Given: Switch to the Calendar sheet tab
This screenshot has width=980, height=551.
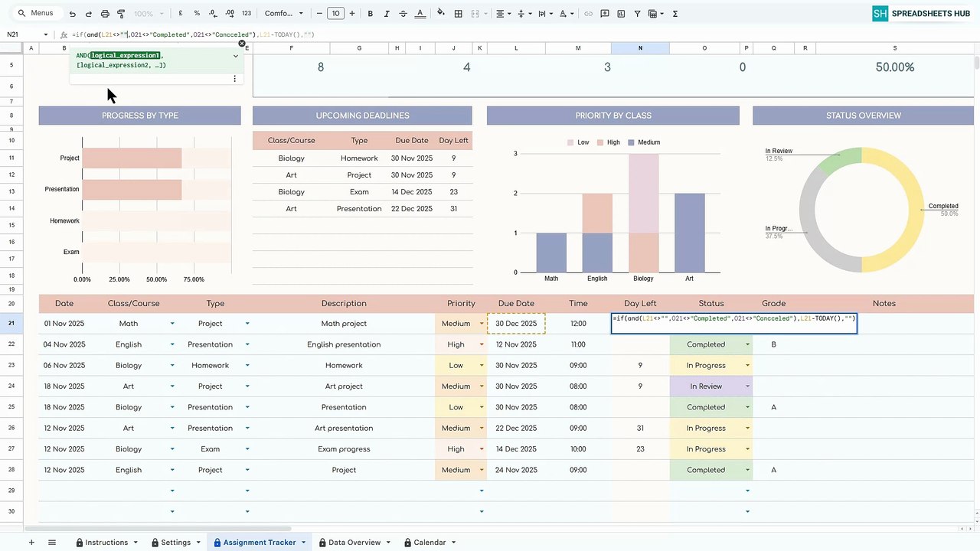Looking at the screenshot, I should 430,543.
